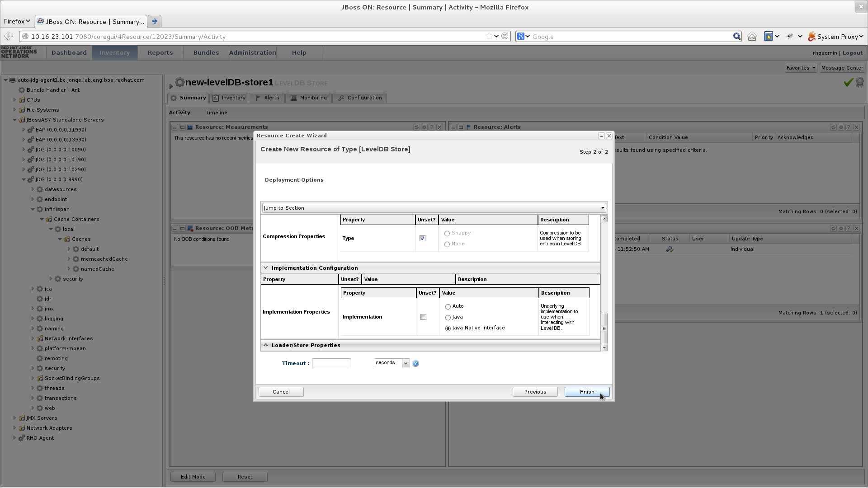Collapse the Implementation Configuration section
This screenshot has width=868, height=488.
coord(266,267)
